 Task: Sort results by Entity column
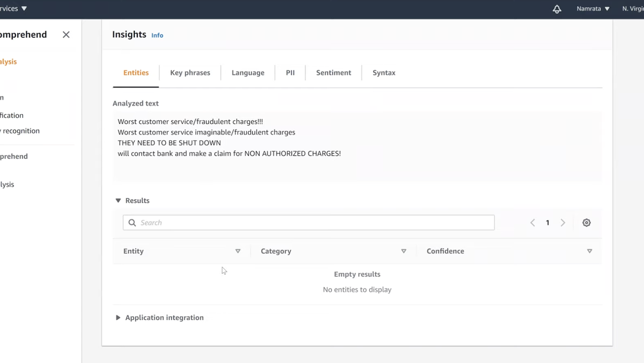click(238, 251)
